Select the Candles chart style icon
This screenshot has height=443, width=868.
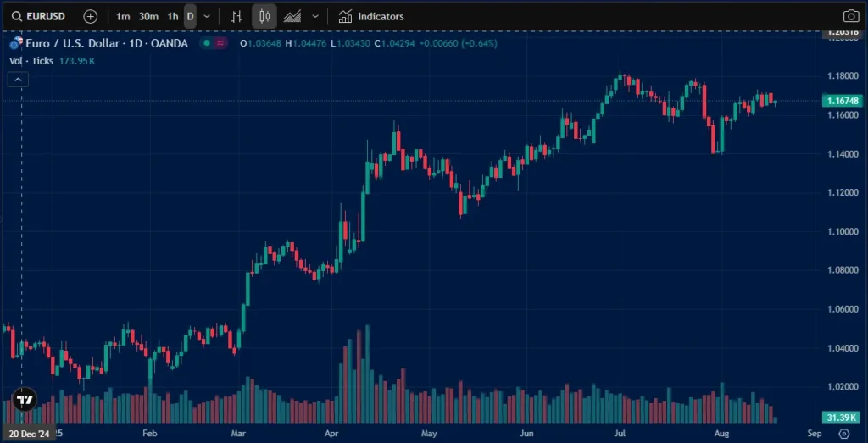point(264,16)
